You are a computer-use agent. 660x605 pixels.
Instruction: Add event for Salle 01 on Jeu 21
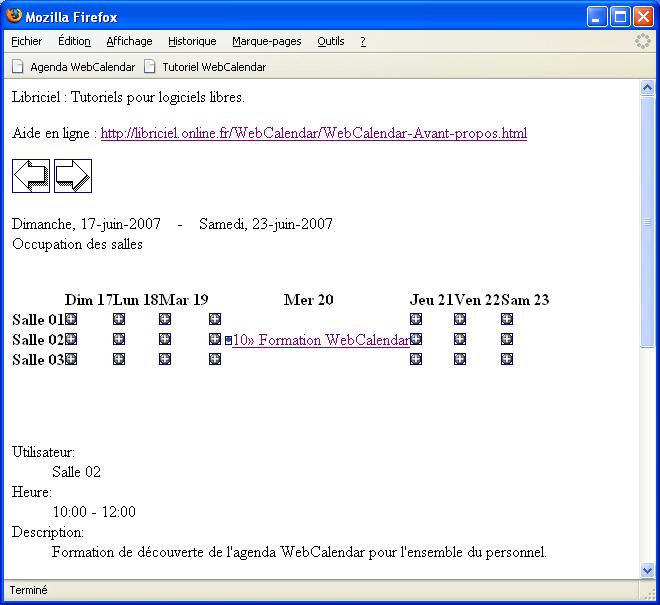[416, 319]
